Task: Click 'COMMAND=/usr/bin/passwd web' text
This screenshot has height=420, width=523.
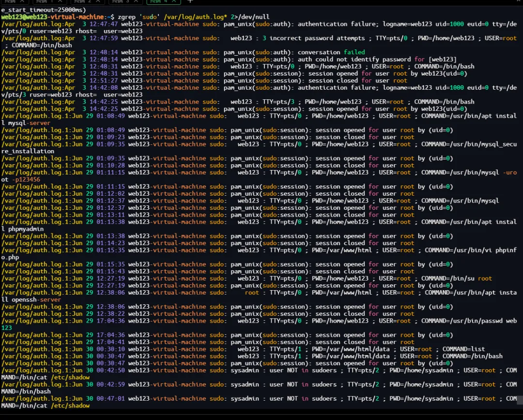Action: 469,321
